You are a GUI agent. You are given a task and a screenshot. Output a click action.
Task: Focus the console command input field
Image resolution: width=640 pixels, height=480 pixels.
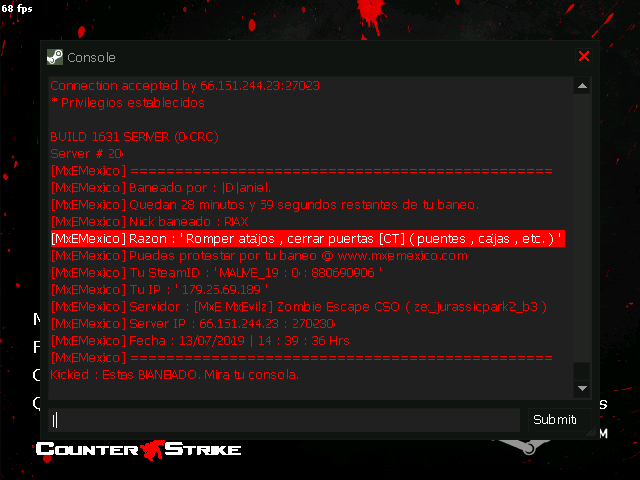pos(284,420)
